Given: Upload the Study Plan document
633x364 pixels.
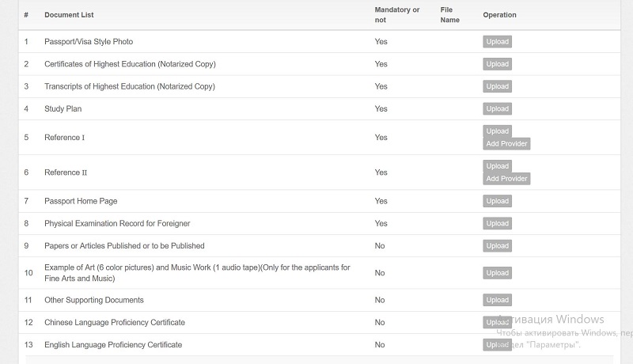Looking at the screenshot, I should [498, 108].
